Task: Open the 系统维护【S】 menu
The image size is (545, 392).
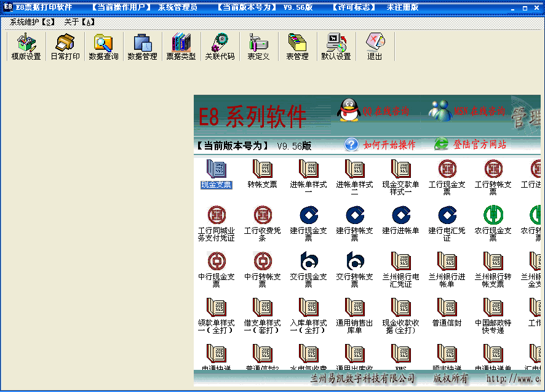Action: click(x=33, y=22)
